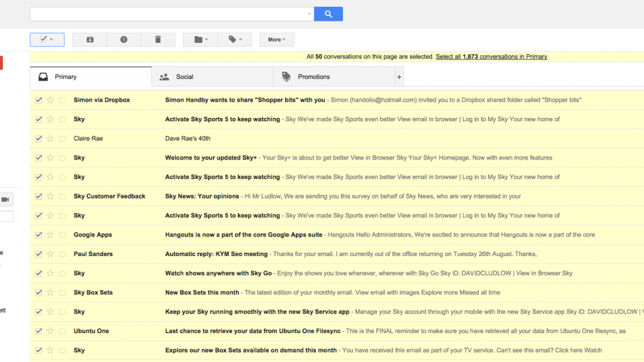
Task: Uncheck the Watch shows anywhere email
Action: coord(39,274)
